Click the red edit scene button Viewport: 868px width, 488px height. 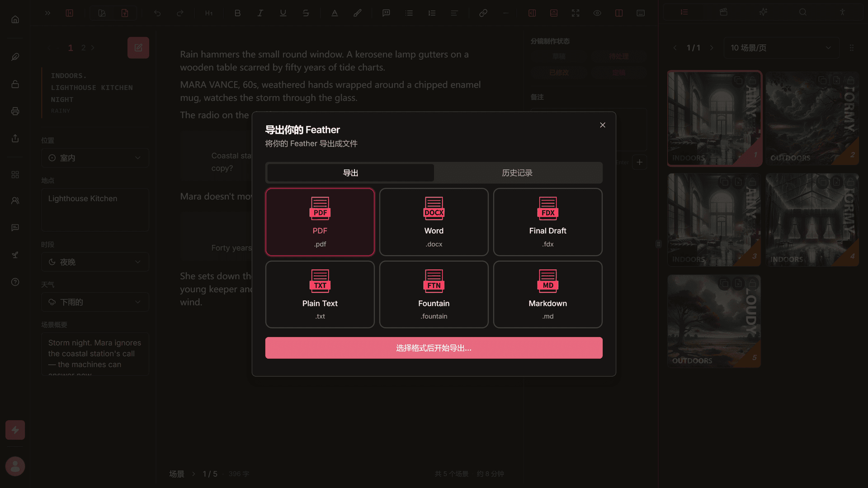tap(138, 47)
